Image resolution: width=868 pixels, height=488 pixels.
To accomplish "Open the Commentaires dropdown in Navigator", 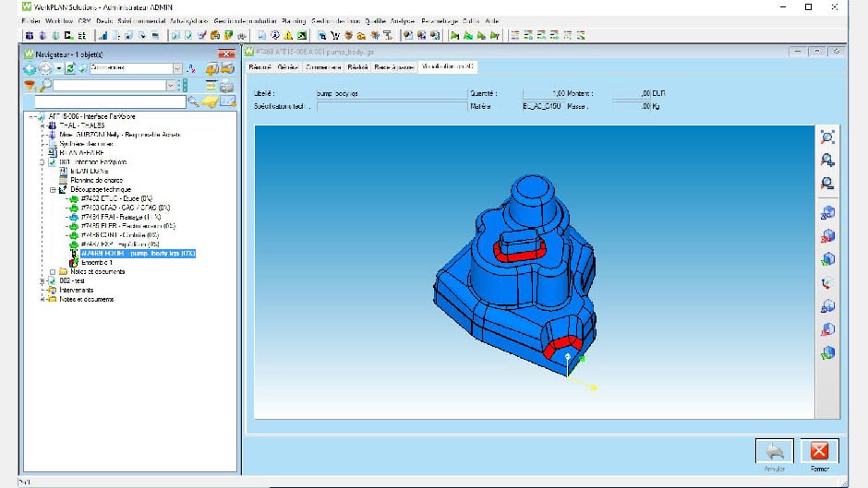I will (177, 68).
